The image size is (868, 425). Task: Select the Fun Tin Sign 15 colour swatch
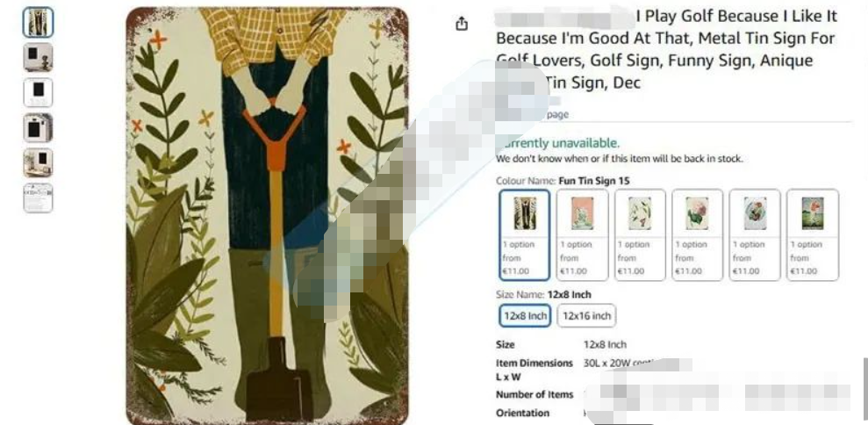tap(524, 235)
